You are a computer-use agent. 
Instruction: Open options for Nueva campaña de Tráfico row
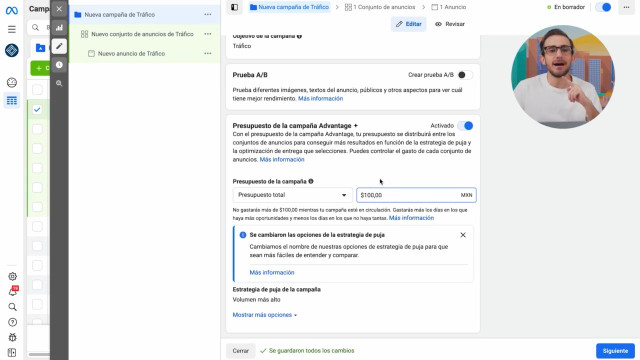(208, 15)
